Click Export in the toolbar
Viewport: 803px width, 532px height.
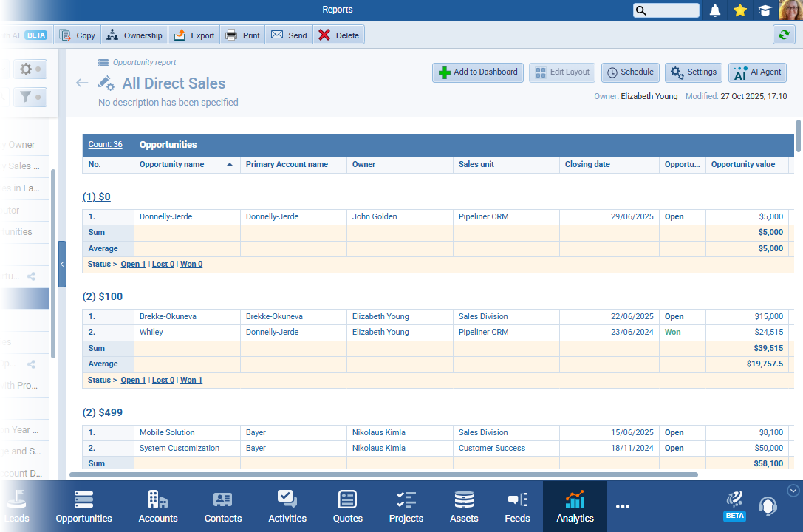point(194,35)
